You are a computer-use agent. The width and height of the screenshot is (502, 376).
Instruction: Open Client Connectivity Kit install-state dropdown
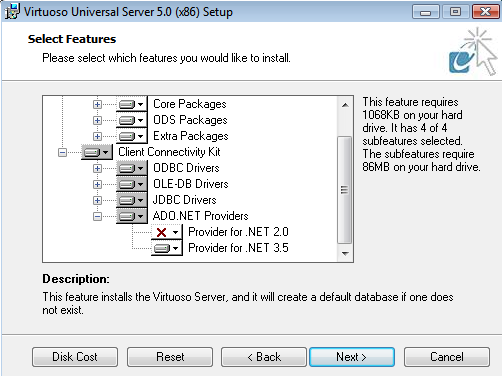97,152
